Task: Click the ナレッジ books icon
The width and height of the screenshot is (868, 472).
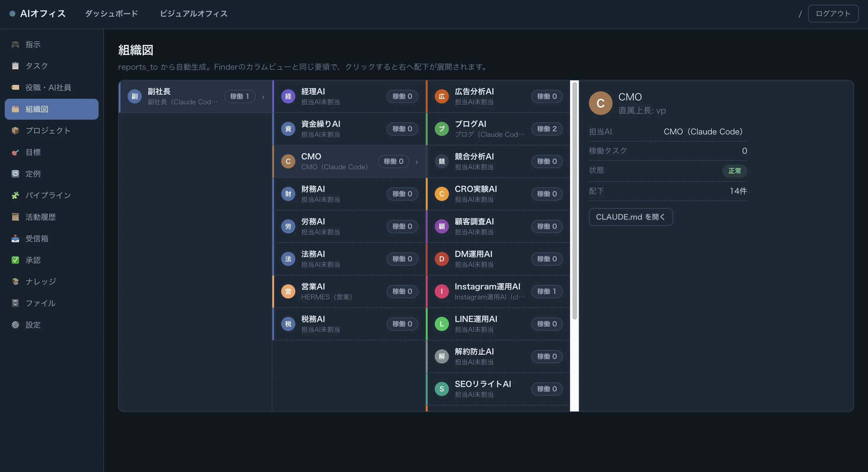Action: 15,281
